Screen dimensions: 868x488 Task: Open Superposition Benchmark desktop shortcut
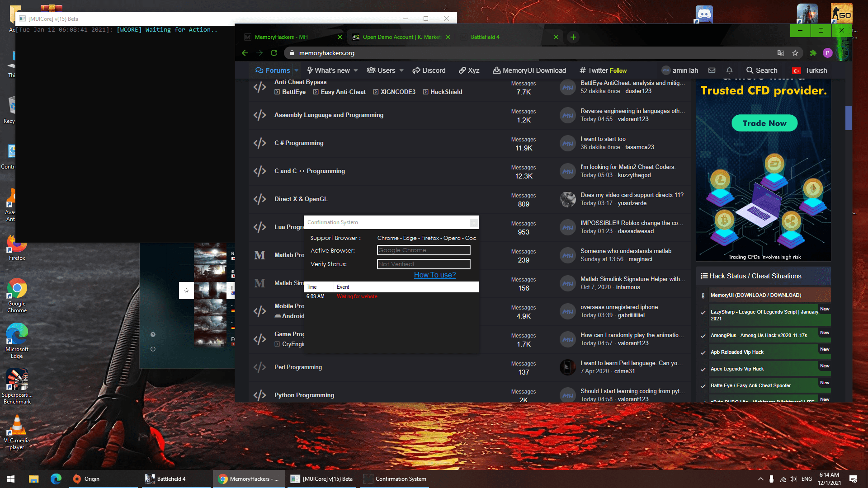pyautogui.click(x=17, y=386)
